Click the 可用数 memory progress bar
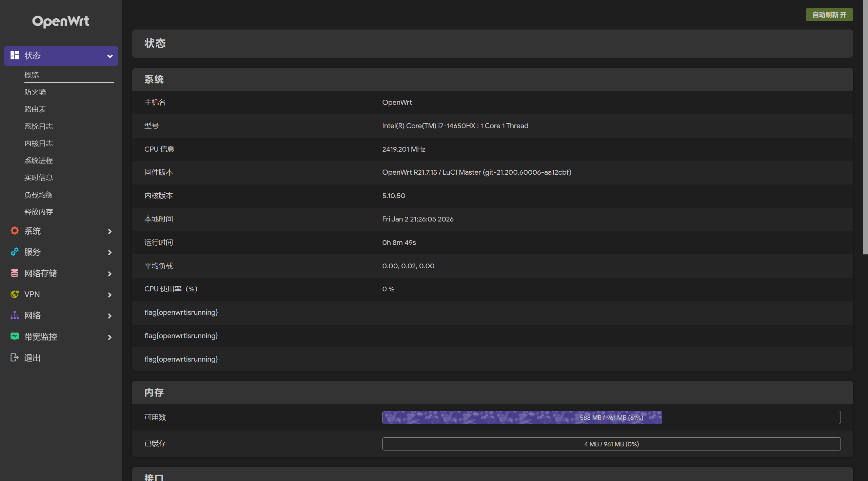Viewport: 868px width, 481px height. pos(611,418)
